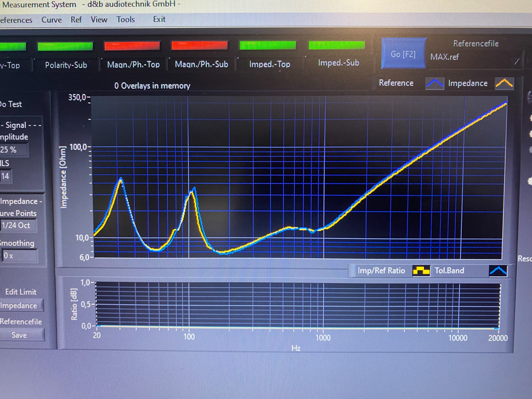Screen dimensions: 532x399
Task: Click the green Imped.-Sub status indicator
Action: pos(337,45)
